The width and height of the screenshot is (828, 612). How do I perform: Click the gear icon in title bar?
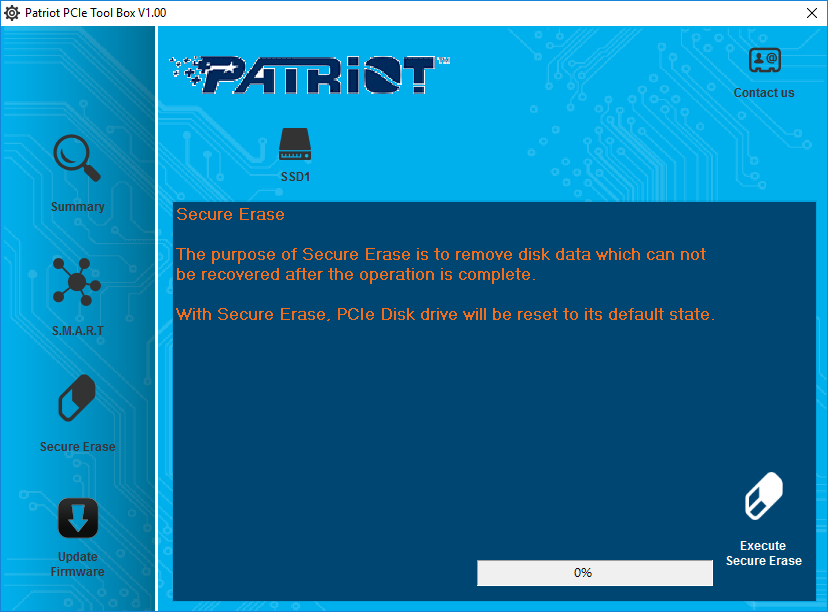pyautogui.click(x=12, y=13)
